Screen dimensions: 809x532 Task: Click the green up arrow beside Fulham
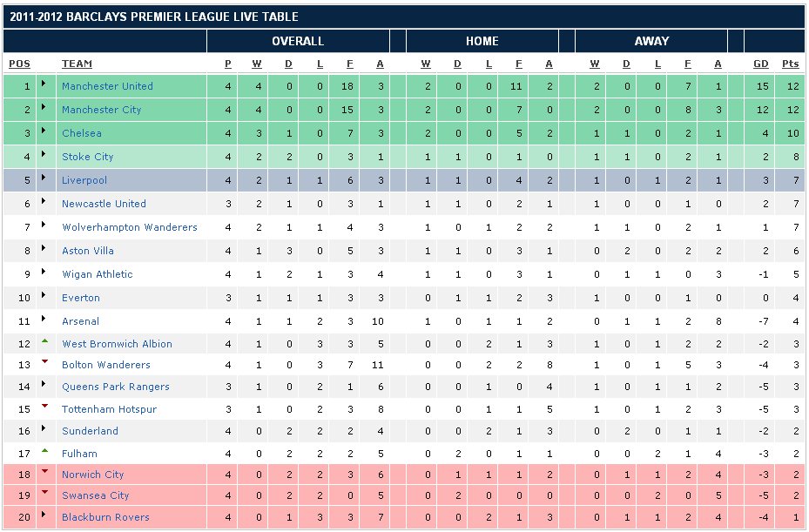[x=44, y=450]
